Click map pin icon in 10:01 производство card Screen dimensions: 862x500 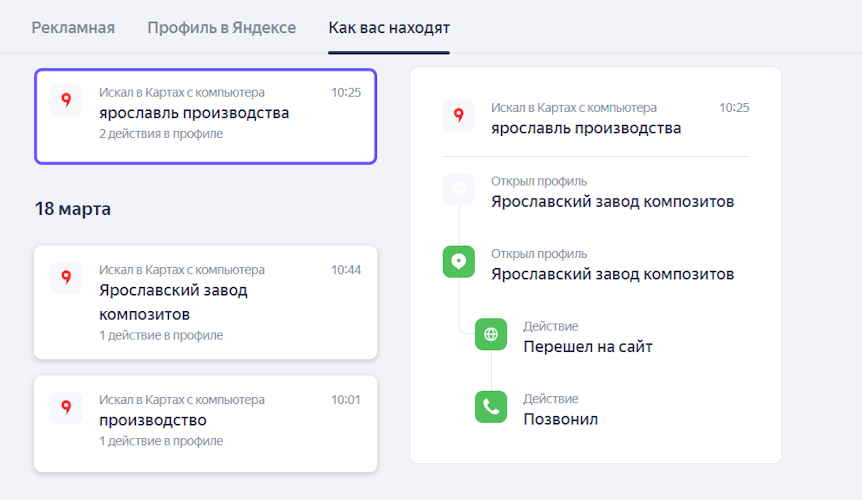click(x=66, y=407)
